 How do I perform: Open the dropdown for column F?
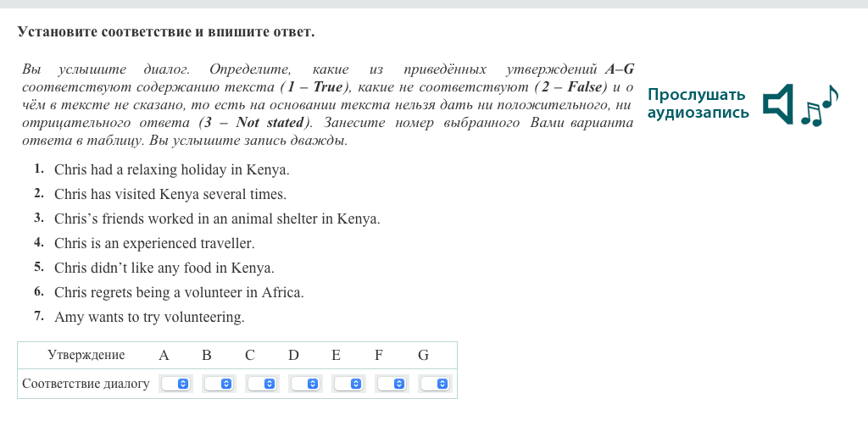coord(392,384)
